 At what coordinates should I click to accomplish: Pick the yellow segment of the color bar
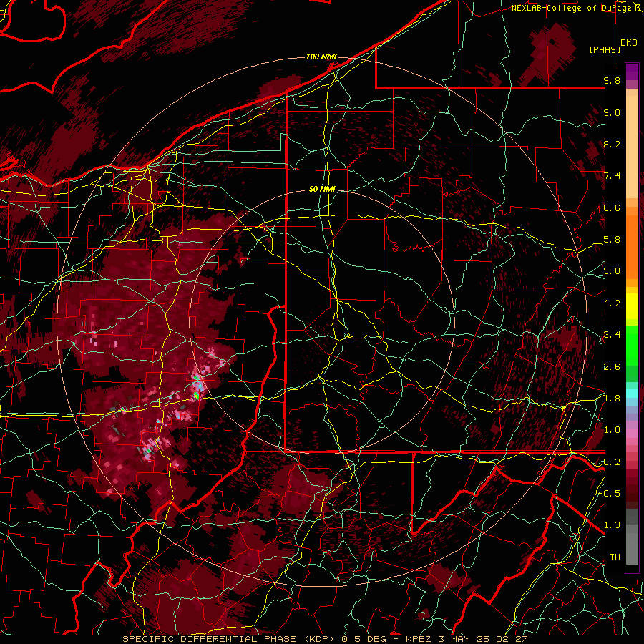[x=632, y=306]
